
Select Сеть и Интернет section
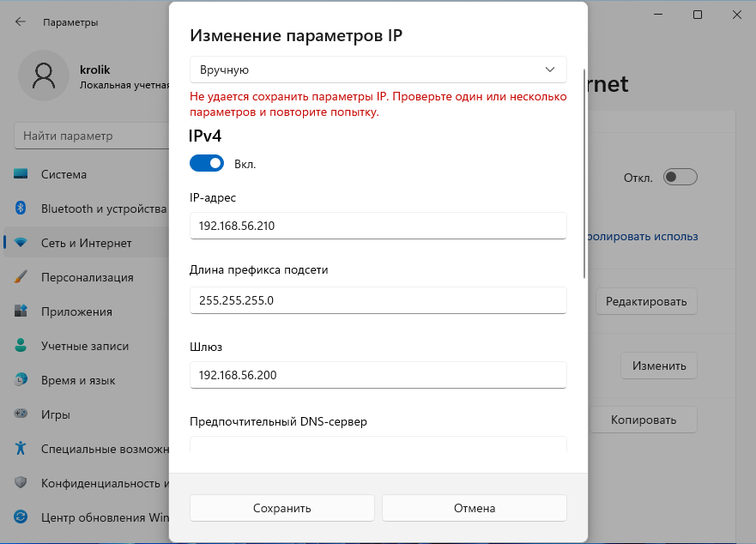click(87, 243)
